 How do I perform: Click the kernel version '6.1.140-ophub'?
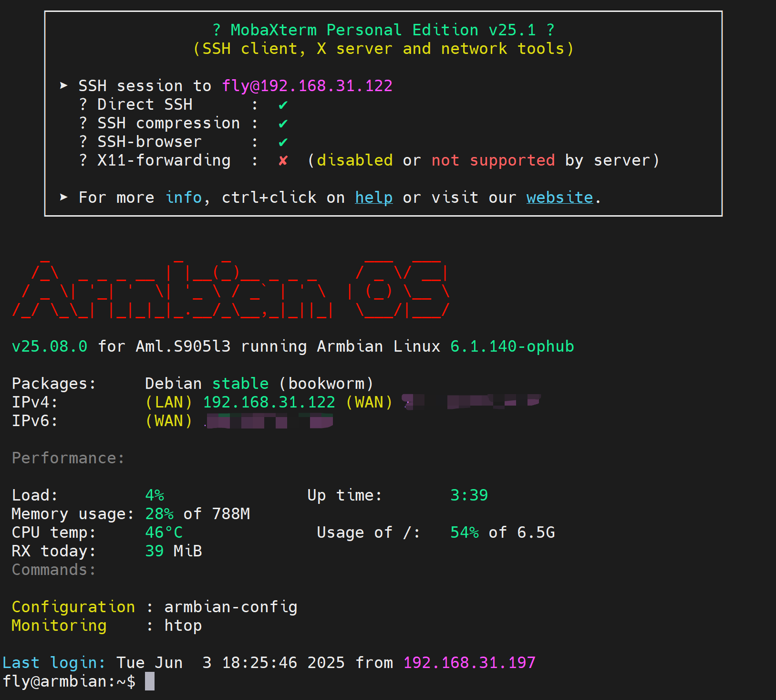click(x=512, y=346)
